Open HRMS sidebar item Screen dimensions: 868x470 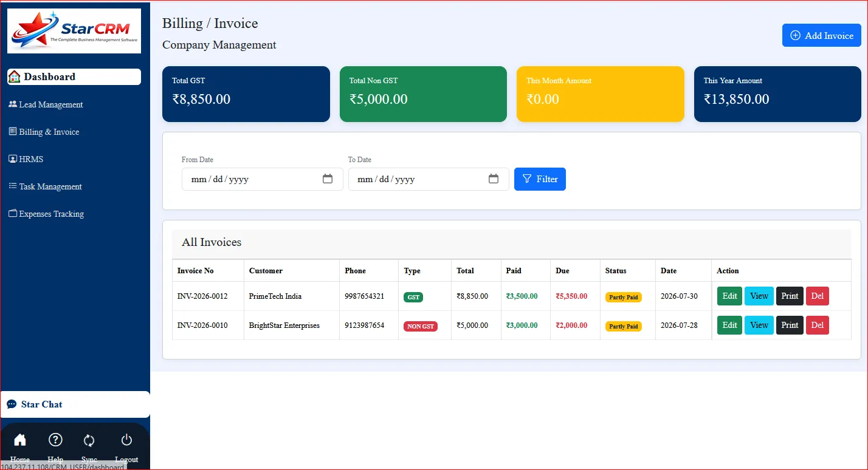coord(26,159)
